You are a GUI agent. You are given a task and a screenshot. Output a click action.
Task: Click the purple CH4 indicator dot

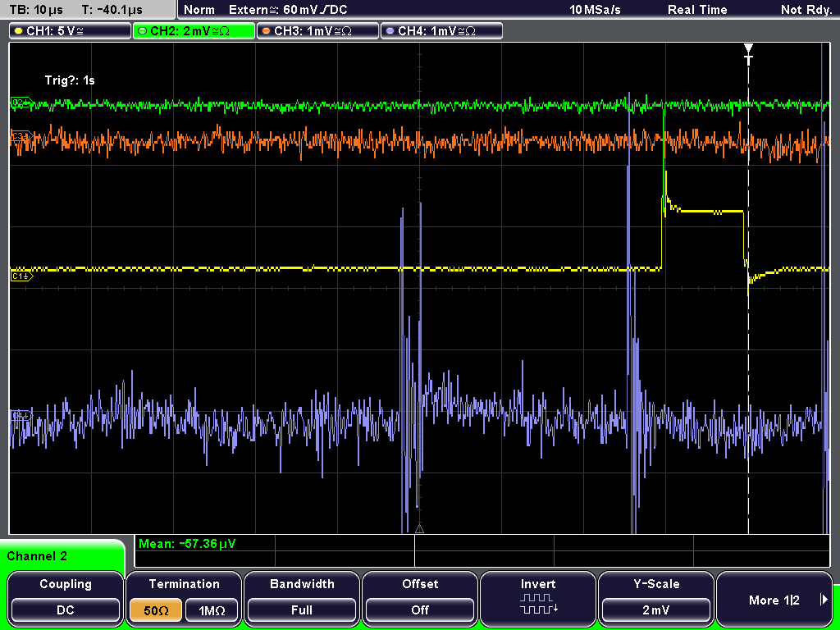[390, 31]
